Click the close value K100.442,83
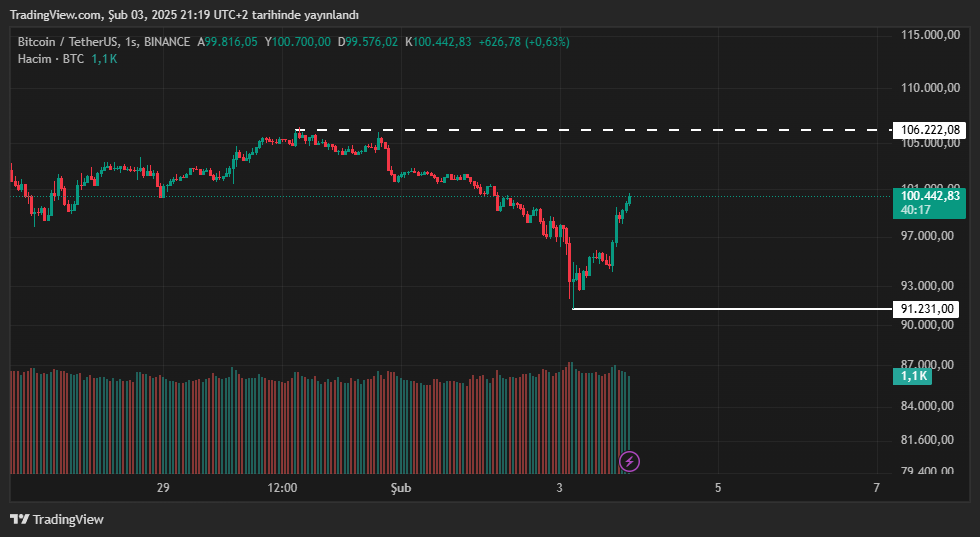This screenshot has width=980, height=537. [x=438, y=42]
